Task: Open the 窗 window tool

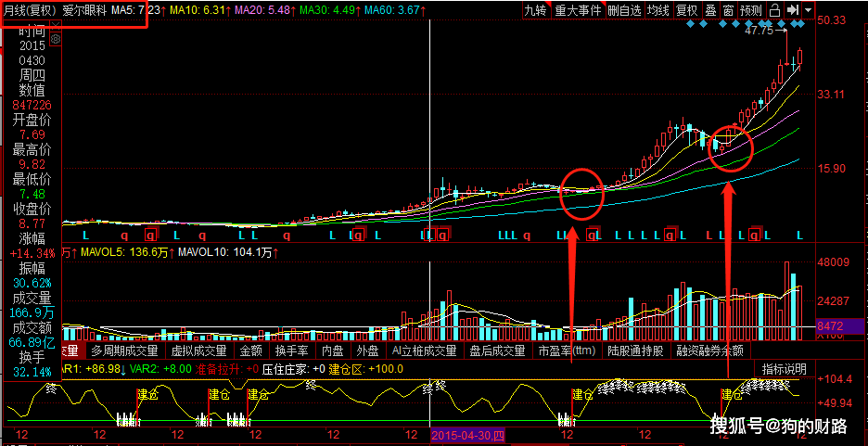Action: click(729, 9)
